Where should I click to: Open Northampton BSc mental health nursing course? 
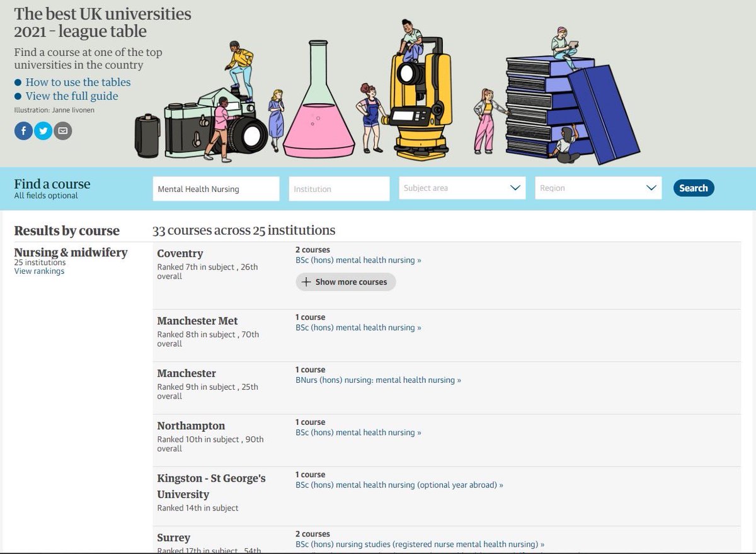point(358,432)
